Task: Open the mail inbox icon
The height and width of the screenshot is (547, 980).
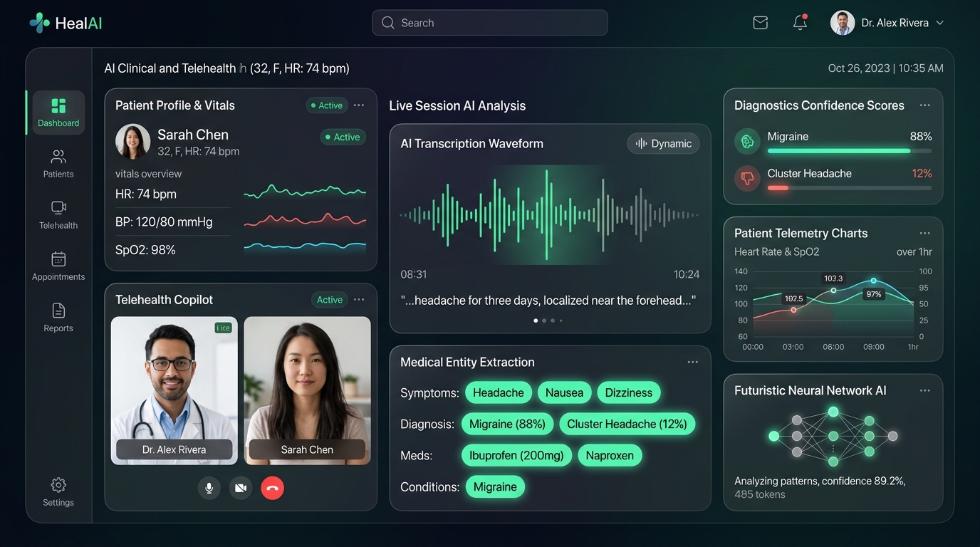Action: click(761, 23)
